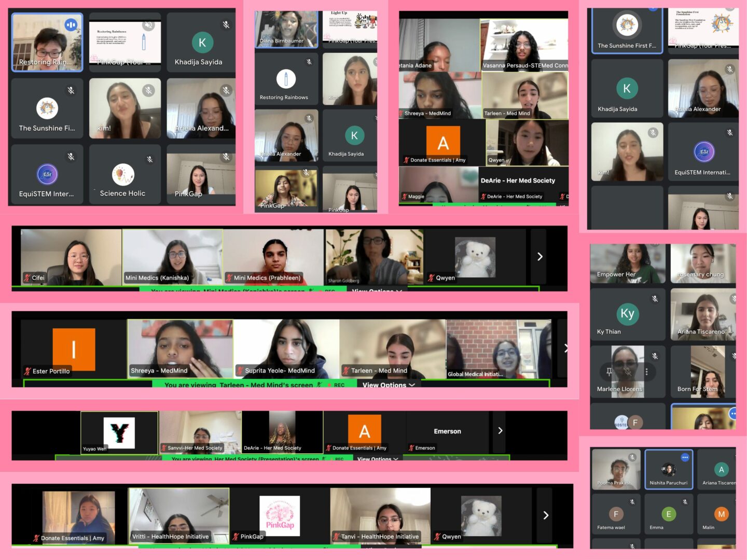Click the orange M avatar for Malin
Image resolution: width=747 pixels, height=560 pixels.
pos(721,514)
